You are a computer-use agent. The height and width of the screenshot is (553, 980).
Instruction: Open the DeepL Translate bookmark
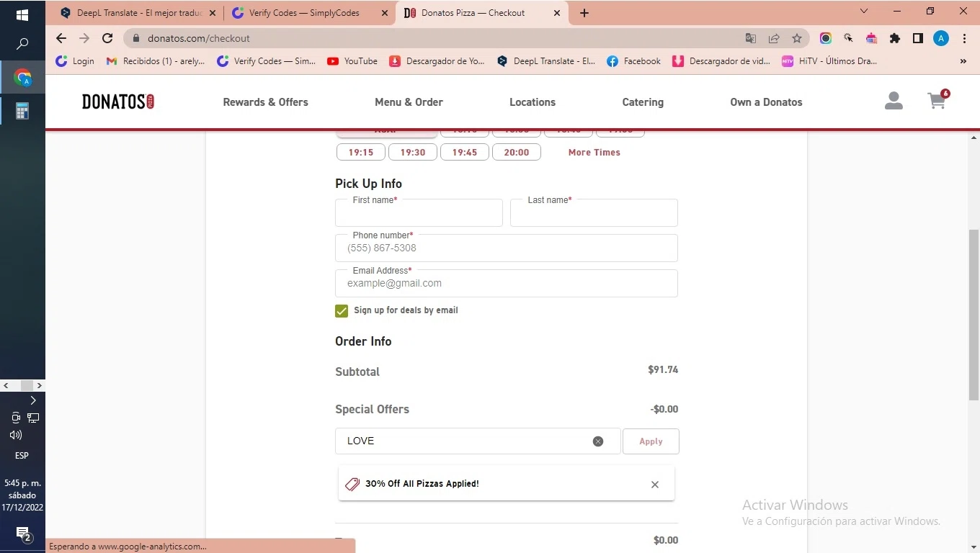click(x=546, y=61)
